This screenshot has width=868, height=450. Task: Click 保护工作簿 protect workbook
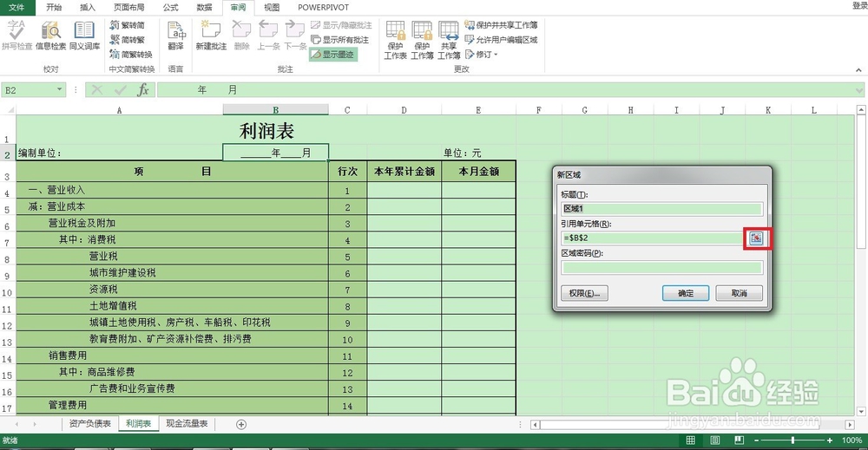click(x=422, y=40)
